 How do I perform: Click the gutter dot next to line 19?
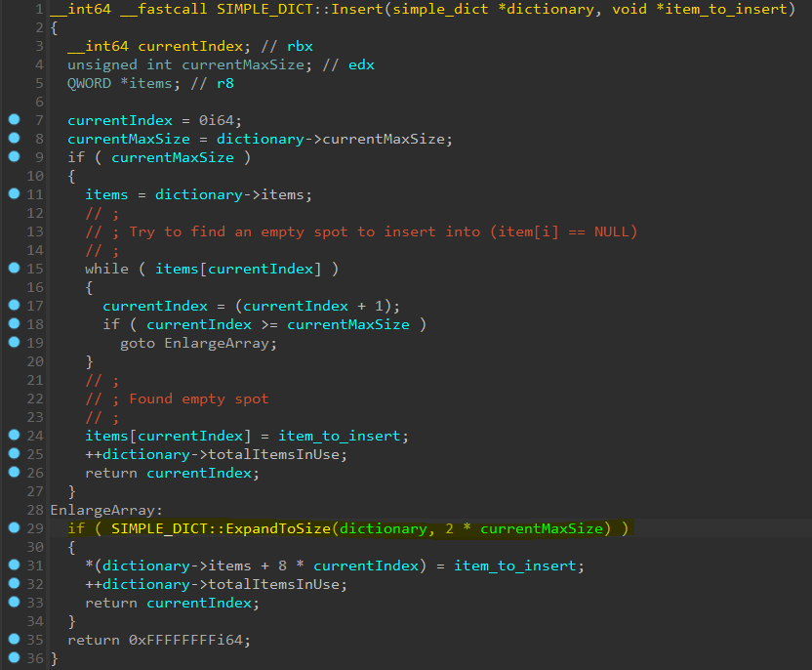click(x=14, y=343)
